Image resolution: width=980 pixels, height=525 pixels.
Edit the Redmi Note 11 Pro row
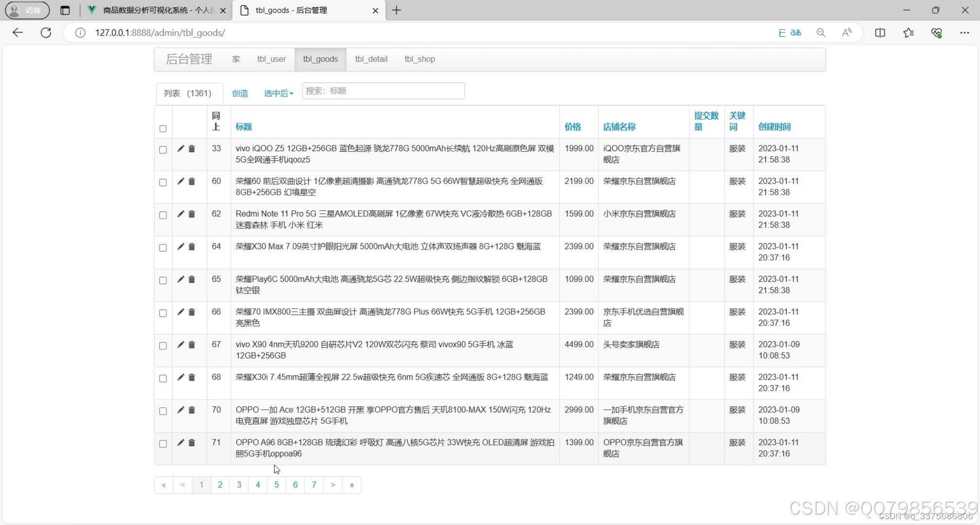(180, 214)
